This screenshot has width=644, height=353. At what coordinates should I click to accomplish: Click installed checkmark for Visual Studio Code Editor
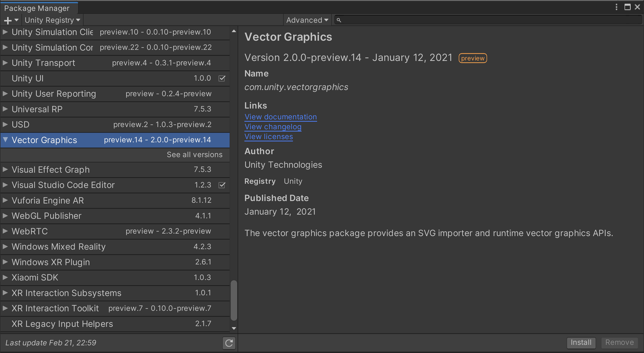point(222,185)
